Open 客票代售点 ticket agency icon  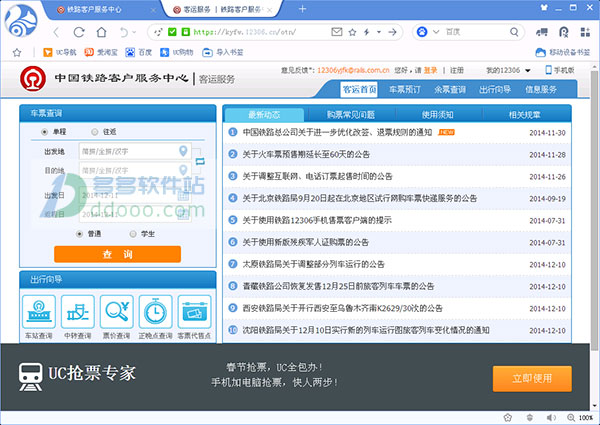coord(194,312)
